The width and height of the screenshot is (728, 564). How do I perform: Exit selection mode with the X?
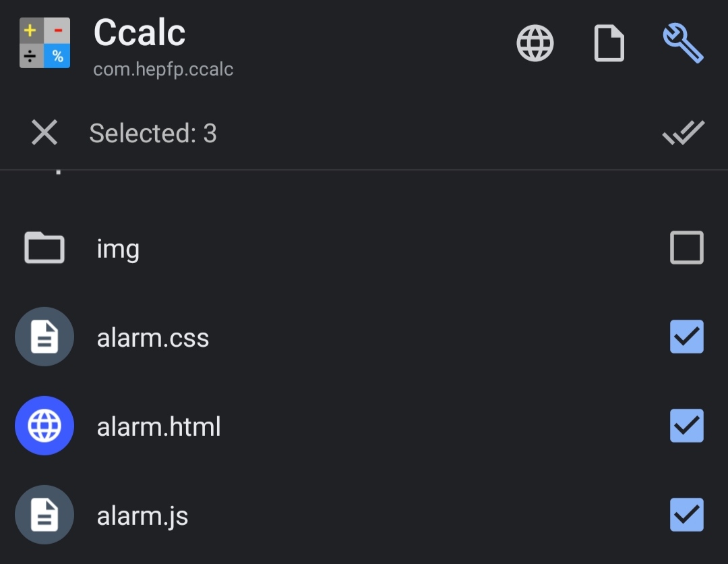click(x=44, y=133)
